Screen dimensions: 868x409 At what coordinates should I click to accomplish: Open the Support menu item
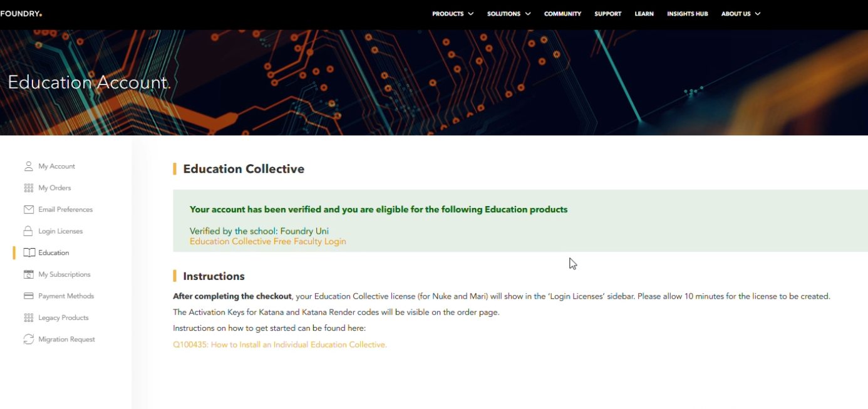[x=607, y=14]
